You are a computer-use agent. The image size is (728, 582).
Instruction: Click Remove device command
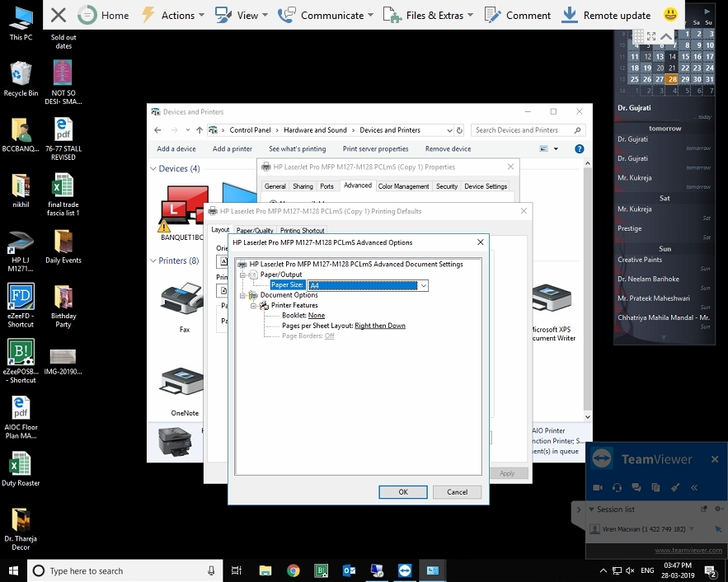point(448,149)
